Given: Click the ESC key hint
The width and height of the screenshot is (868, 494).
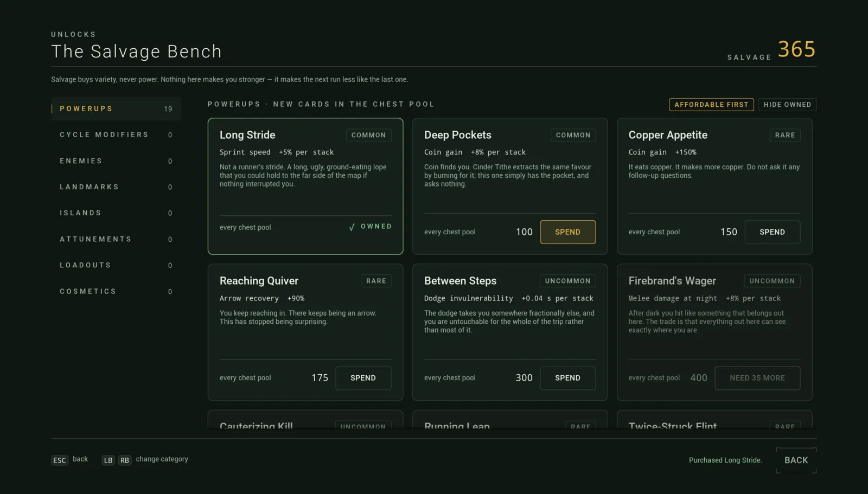Looking at the screenshot, I should (60, 460).
